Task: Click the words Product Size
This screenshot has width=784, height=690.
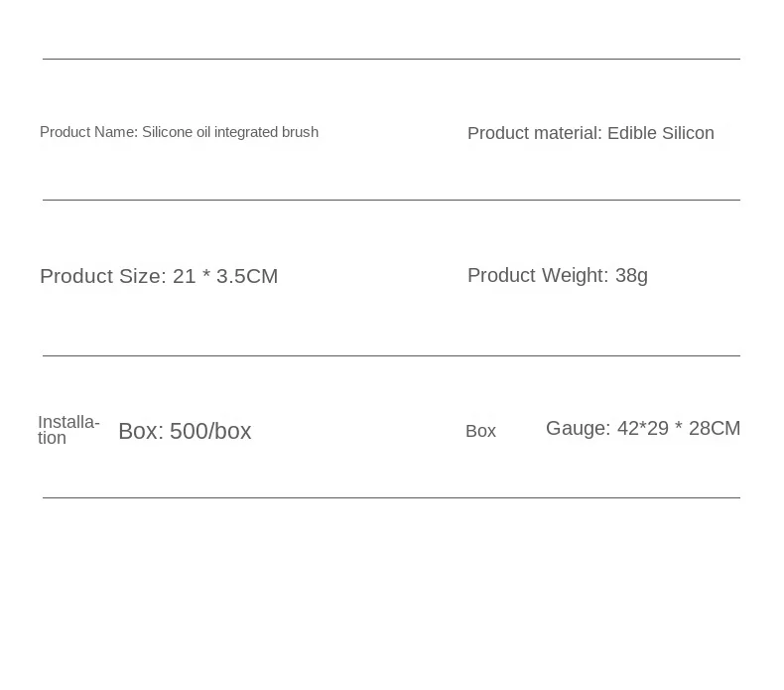Action: click(102, 276)
